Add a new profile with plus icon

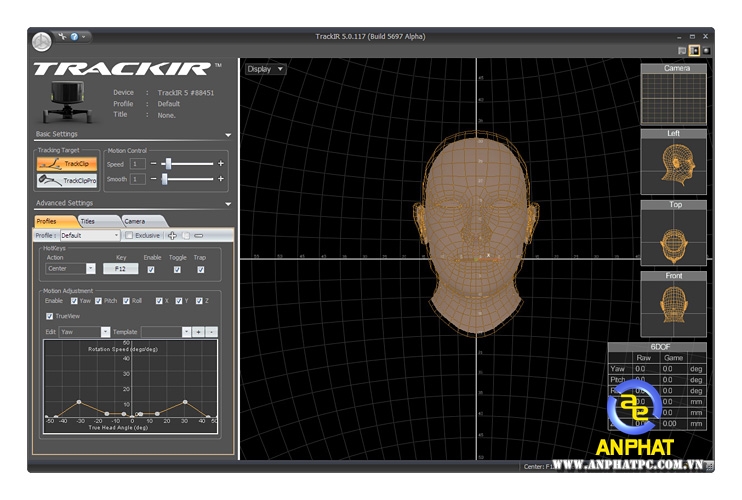[172, 236]
